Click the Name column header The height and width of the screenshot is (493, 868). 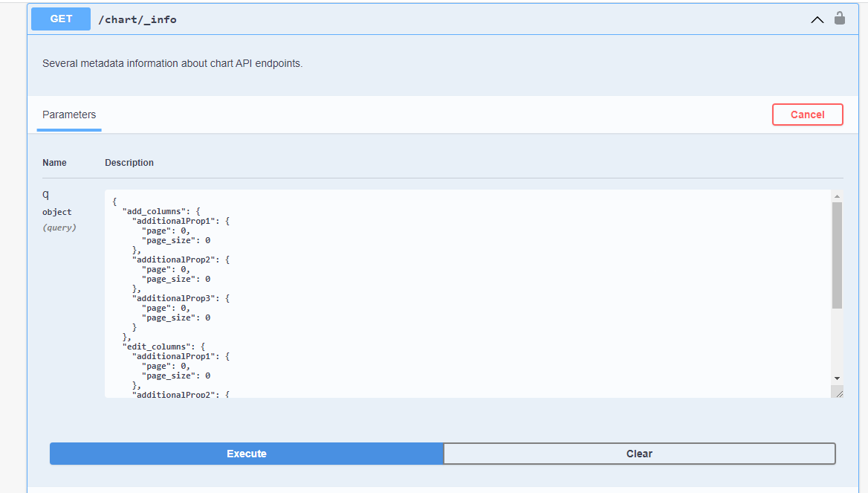[54, 162]
